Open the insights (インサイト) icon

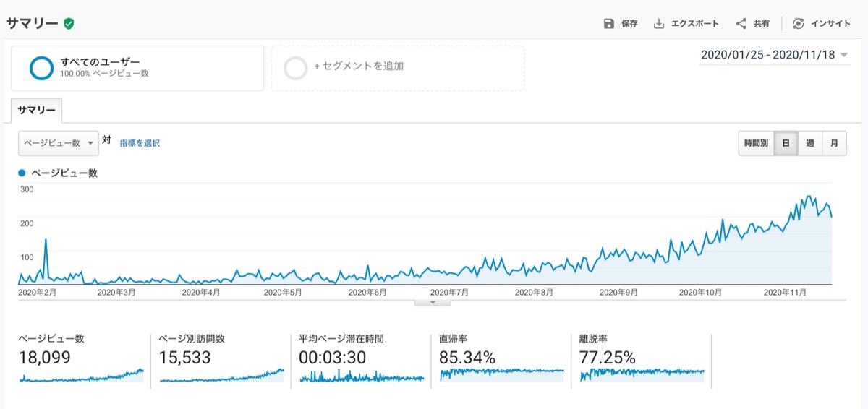click(x=798, y=24)
